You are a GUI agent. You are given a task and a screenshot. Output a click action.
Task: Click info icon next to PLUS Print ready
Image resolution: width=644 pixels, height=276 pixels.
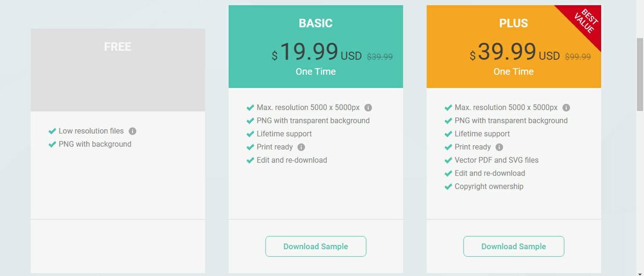499,147
